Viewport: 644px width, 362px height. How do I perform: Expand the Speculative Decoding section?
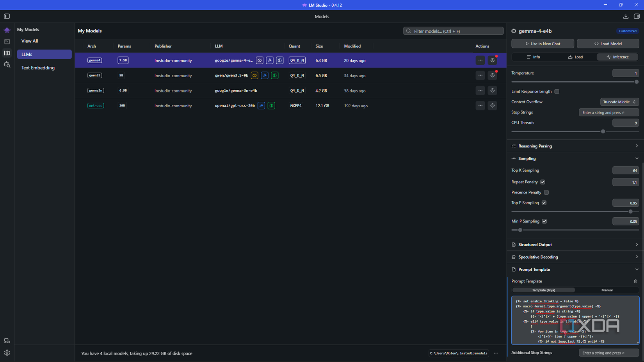tap(575, 257)
